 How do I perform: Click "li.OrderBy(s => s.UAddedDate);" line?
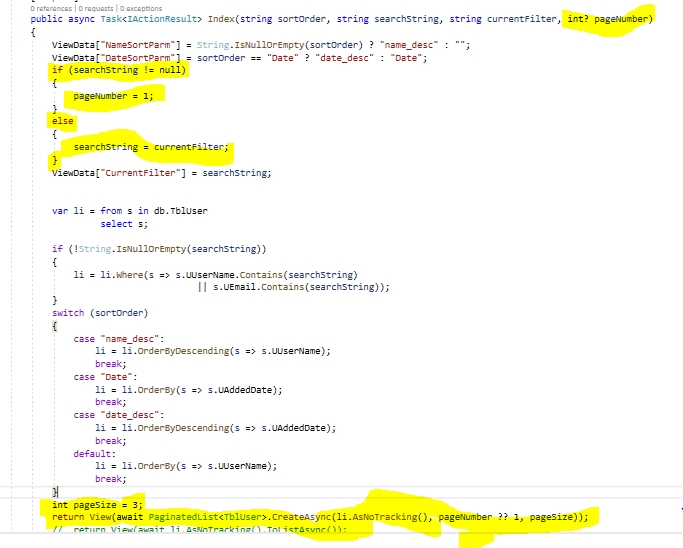[189, 390]
